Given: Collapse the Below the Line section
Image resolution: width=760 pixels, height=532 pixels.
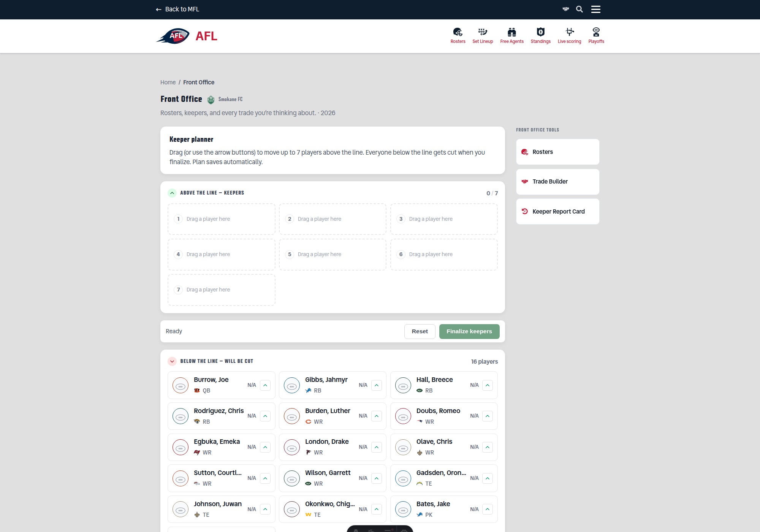Looking at the screenshot, I should pos(172,361).
